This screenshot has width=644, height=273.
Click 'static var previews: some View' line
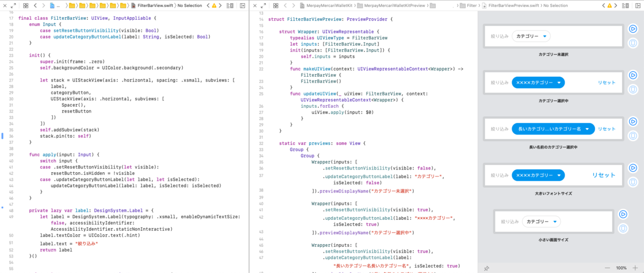[x=322, y=143]
